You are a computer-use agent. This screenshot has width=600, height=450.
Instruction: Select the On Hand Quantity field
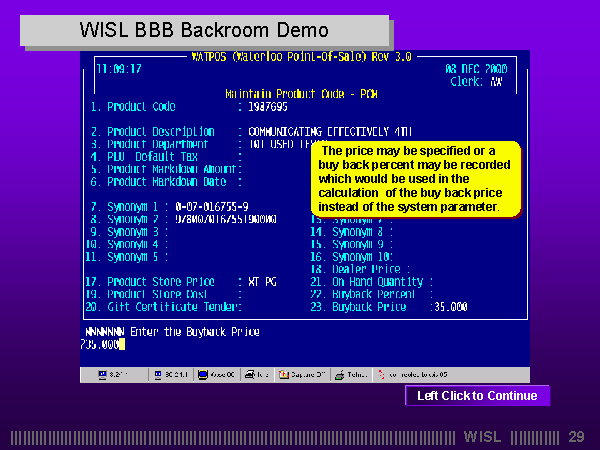(372, 282)
